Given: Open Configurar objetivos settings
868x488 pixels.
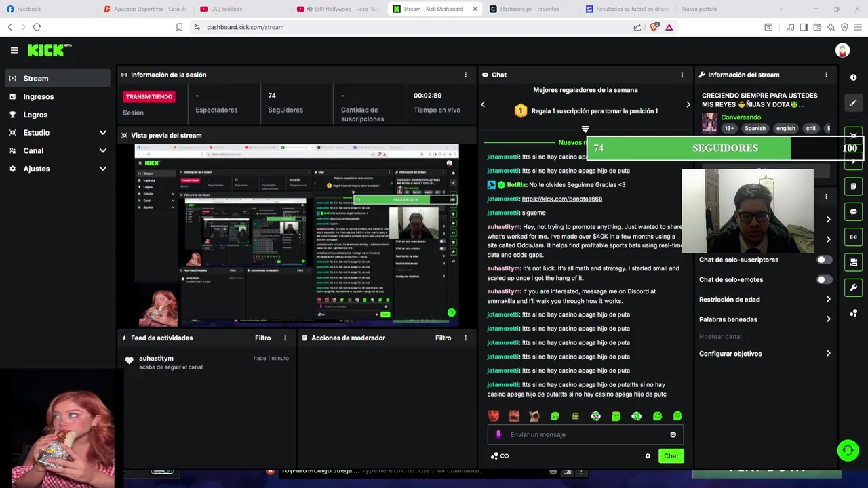Looking at the screenshot, I should (x=765, y=354).
